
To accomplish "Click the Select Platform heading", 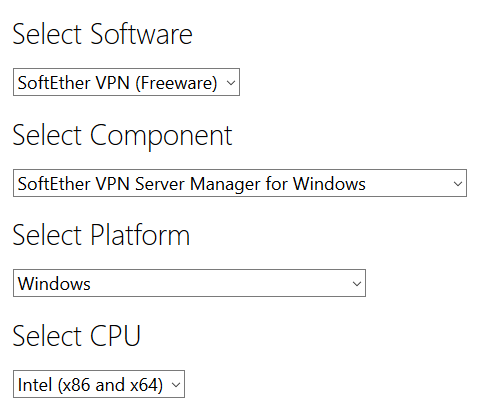I will (x=101, y=235).
